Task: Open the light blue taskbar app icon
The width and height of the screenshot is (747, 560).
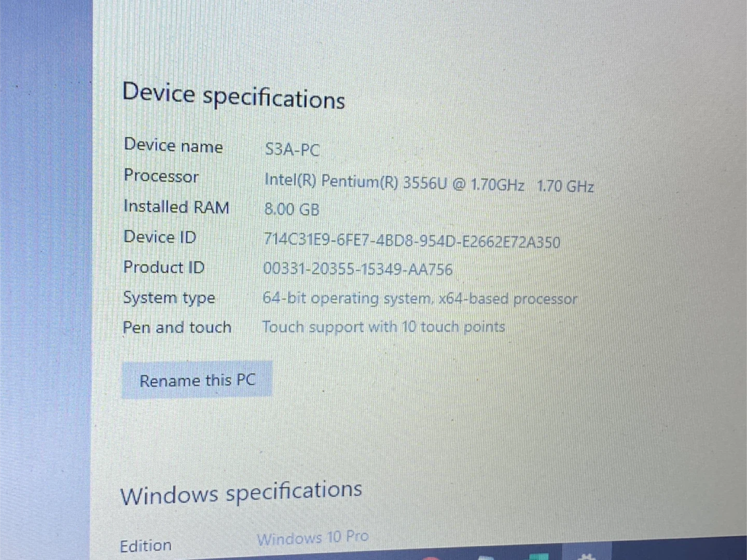Action: click(x=486, y=558)
